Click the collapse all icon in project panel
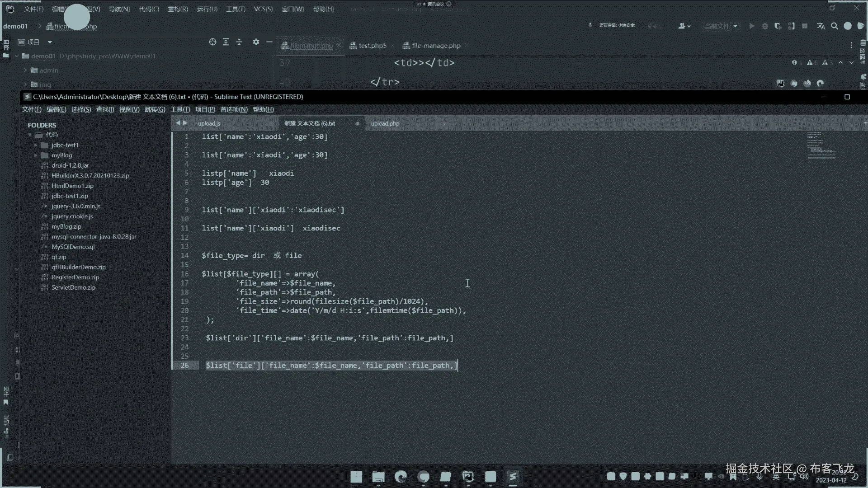This screenshot has width=868, height=488. click(x=239, y=42)
